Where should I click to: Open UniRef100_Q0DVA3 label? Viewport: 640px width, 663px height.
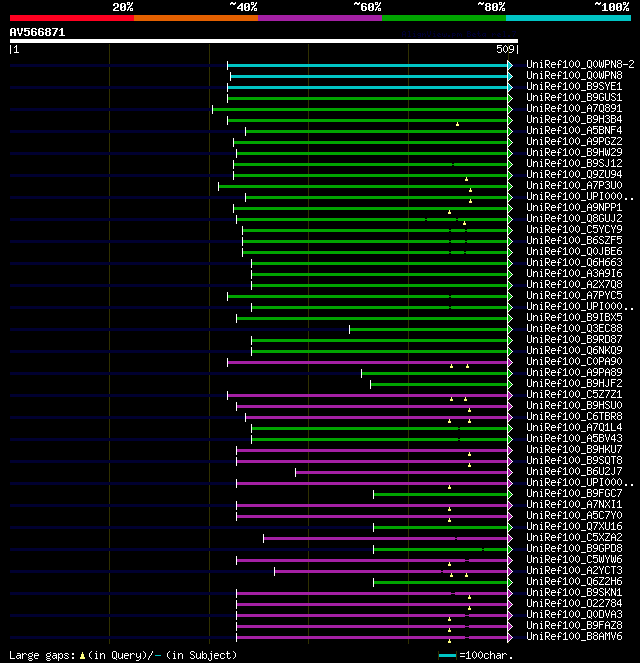click(574, 614)
